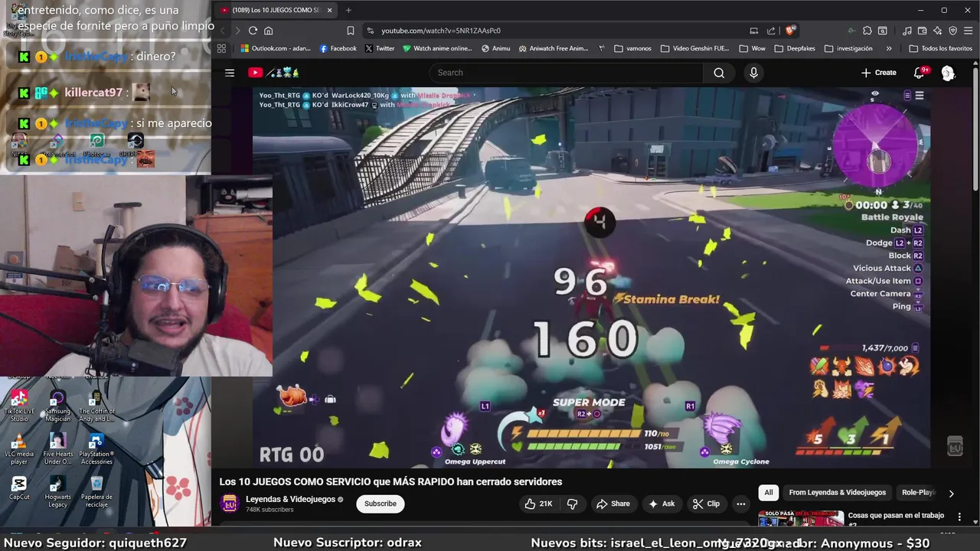Open vamonos bookmarks folder

(x=632, y=48)
